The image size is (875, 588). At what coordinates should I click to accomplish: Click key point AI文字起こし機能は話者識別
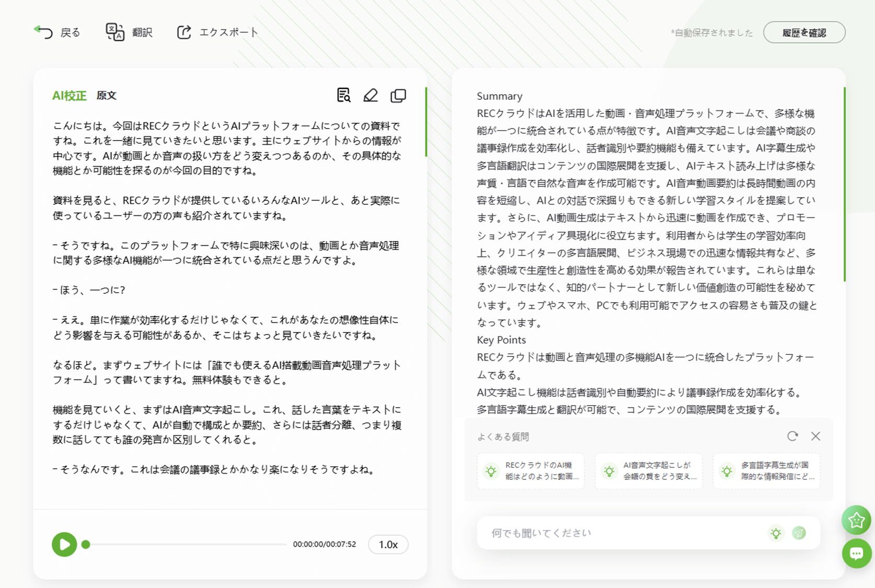[639, 392]
